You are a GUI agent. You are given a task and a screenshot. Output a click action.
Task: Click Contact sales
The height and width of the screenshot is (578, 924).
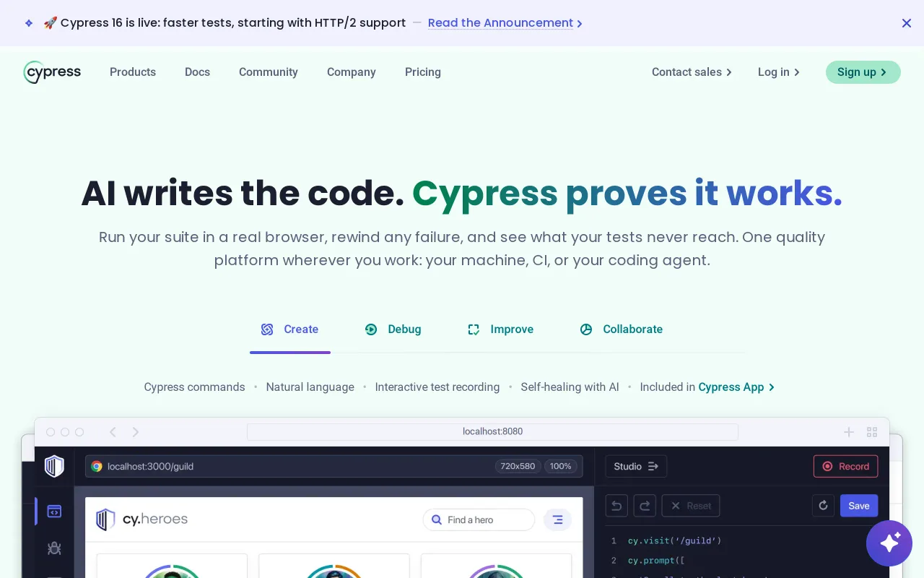coord(692,72)
